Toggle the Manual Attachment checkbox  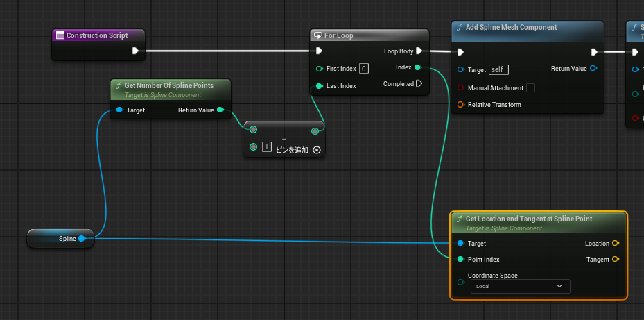click(x=530, y=88)
